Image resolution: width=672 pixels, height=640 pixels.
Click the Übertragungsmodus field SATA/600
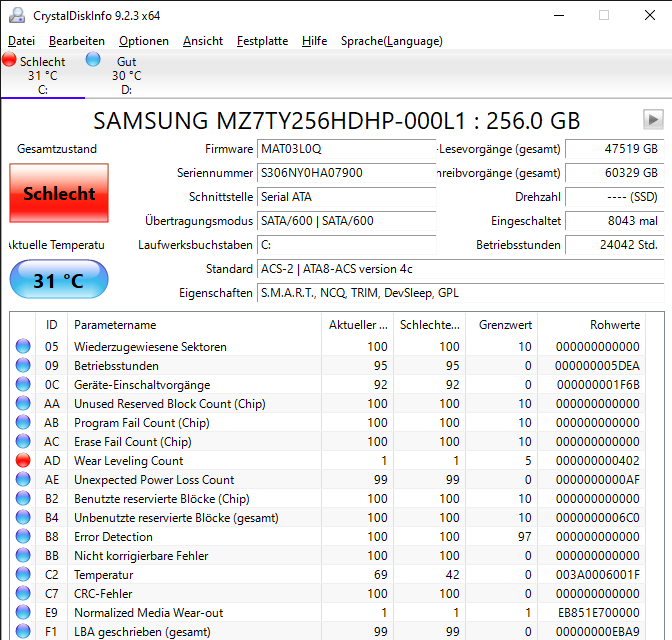click(347, 221)
